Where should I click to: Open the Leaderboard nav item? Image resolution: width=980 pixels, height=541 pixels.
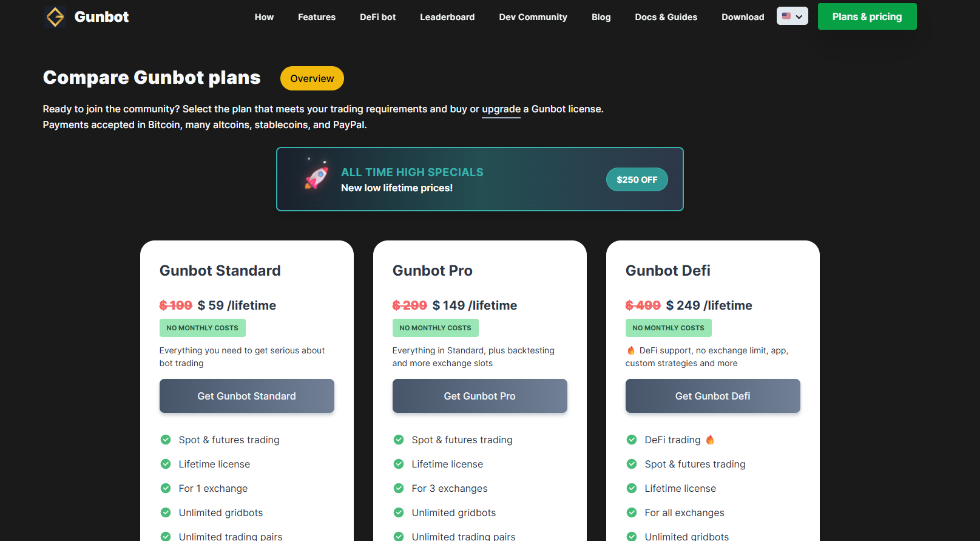pyautogui.click(x=447, y=17)
